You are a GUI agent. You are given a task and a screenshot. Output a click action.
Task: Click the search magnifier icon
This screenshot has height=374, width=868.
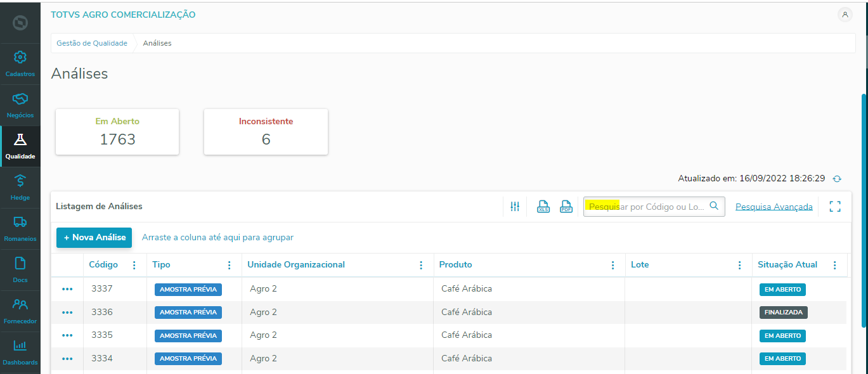click(714, 206)
